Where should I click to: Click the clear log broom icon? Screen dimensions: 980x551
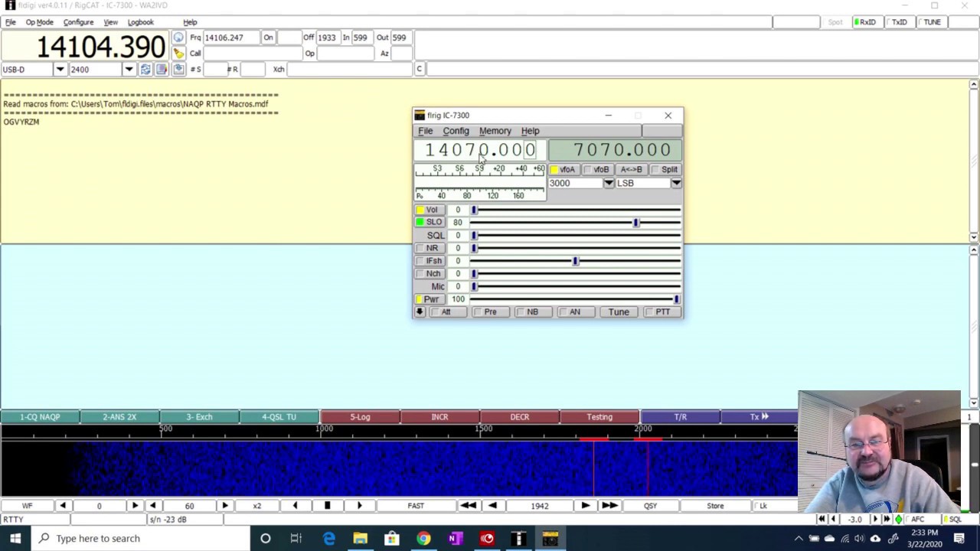(178, 53)
